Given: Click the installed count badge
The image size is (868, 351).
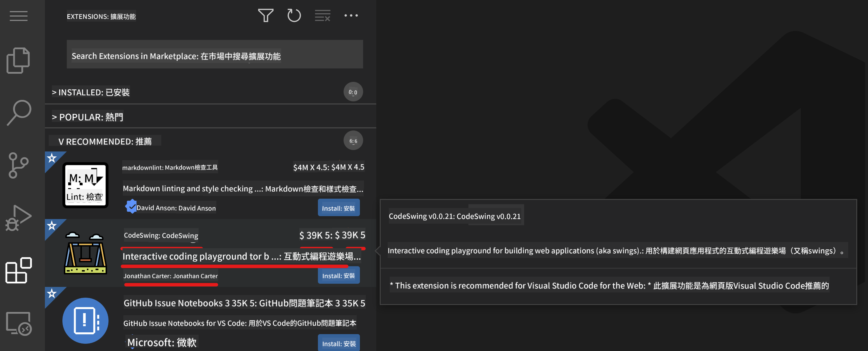Looking at the screenshot, I should 353,92.
